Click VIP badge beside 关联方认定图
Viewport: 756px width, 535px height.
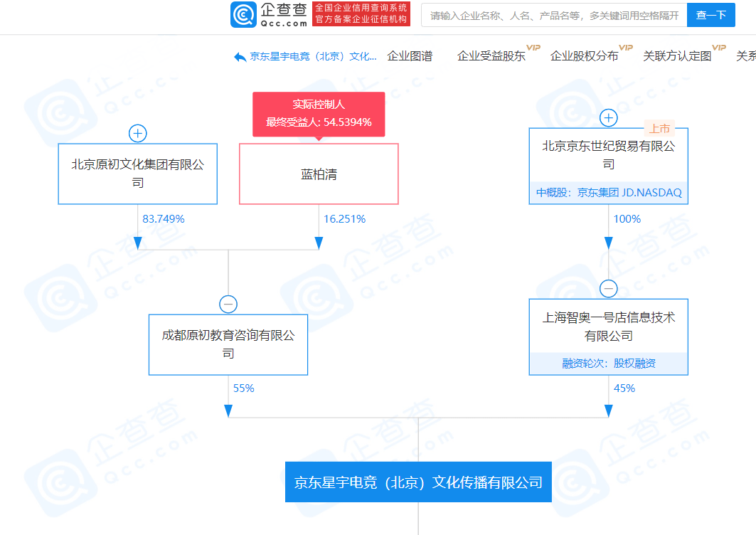[x=719, y=47]
